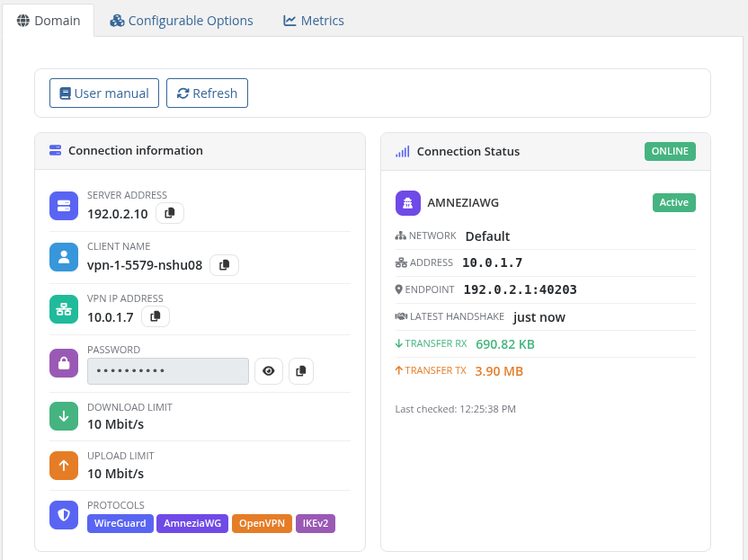Click the masked password field
The image size is (748, 560).
[x=168, y=371]
